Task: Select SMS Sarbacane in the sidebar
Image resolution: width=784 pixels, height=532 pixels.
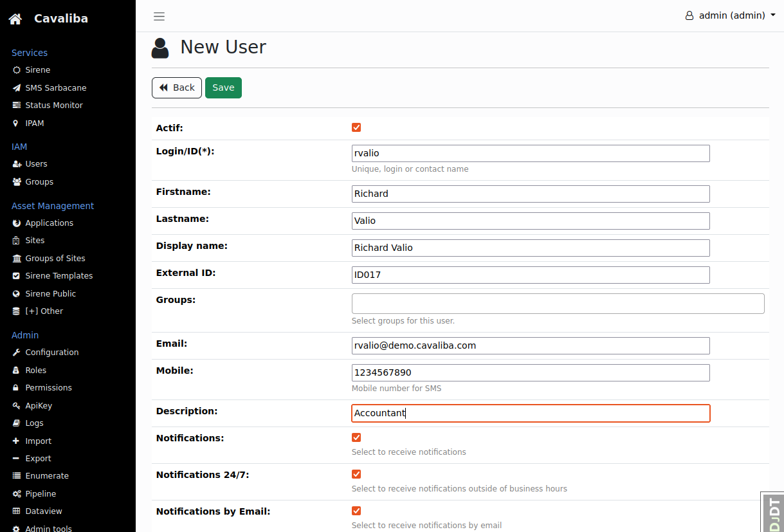Action: coord(55,87)
